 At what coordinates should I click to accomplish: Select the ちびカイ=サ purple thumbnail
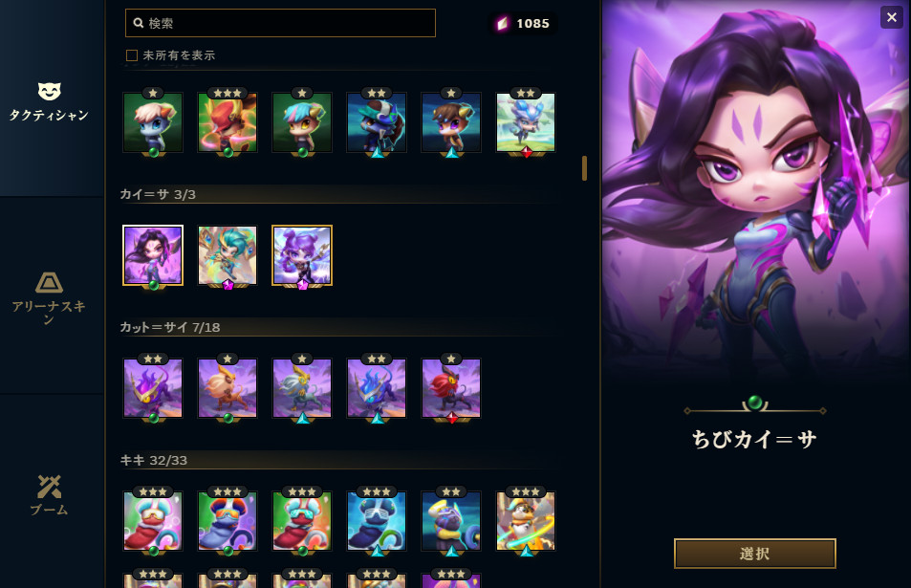point(153,255)
